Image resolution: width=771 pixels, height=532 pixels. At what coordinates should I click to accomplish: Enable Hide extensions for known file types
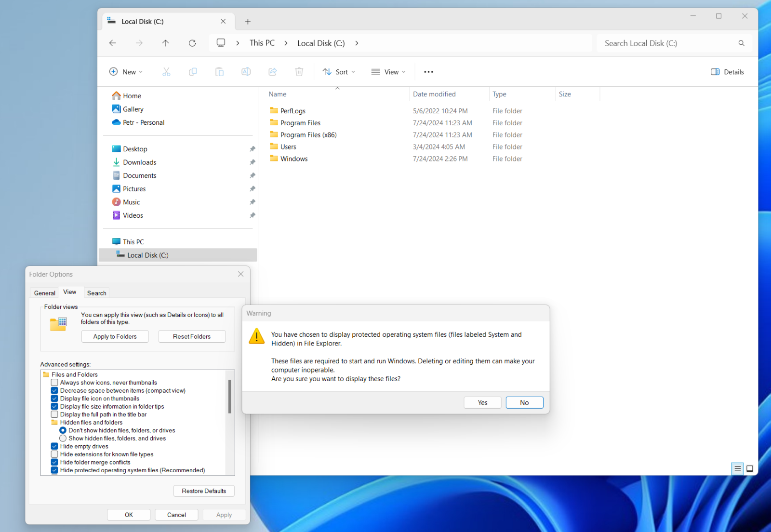54,454
